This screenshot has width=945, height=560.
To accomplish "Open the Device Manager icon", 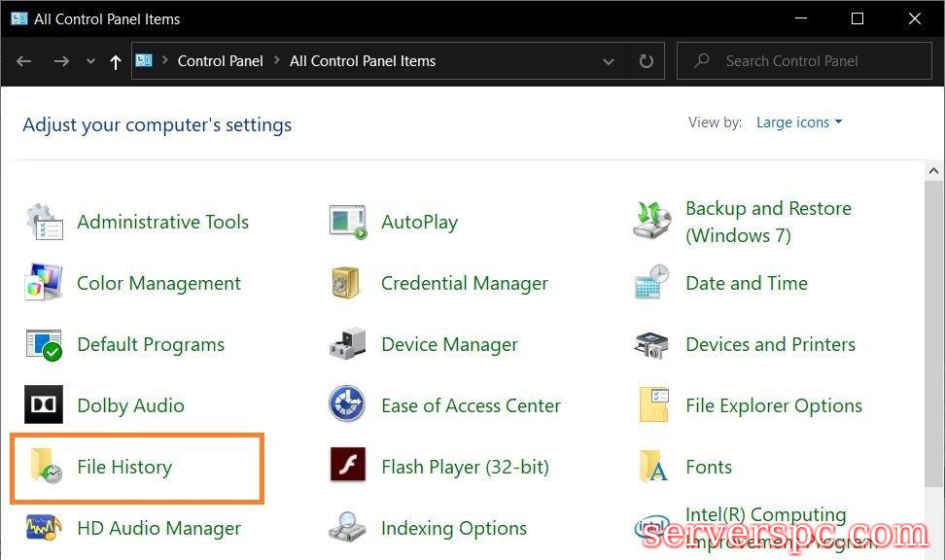I will click(347, 345).
